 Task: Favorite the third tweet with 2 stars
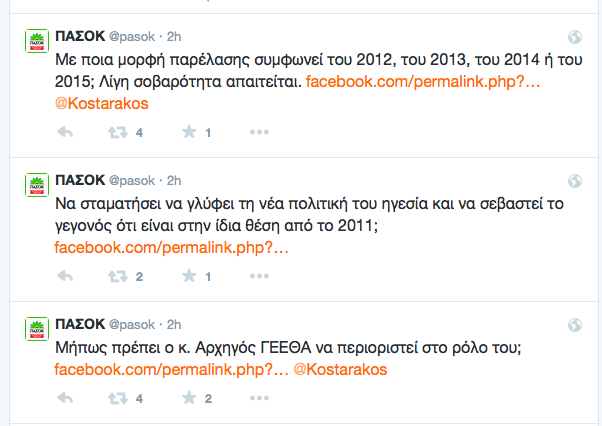tap(188, 398)
